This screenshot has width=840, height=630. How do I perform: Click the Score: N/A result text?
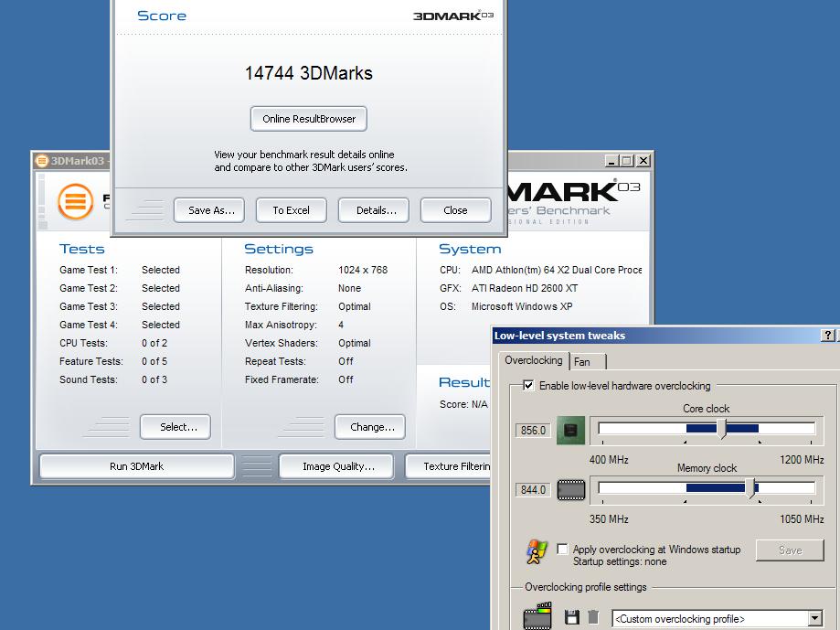[463, 404]
